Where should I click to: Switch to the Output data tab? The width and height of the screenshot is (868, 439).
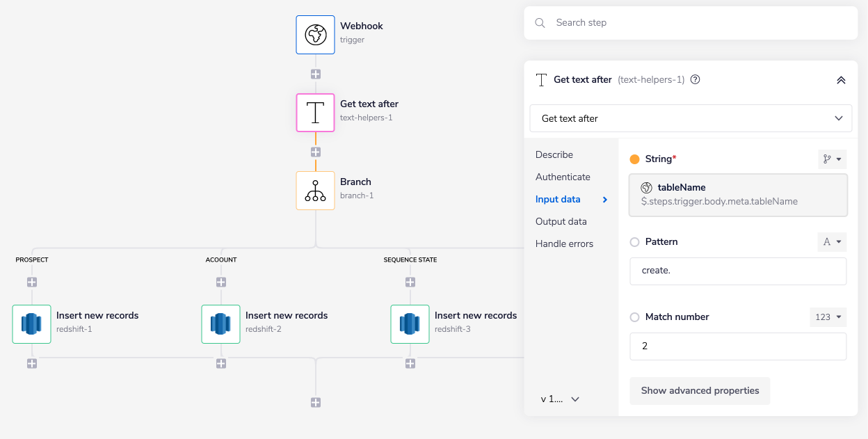561,221
